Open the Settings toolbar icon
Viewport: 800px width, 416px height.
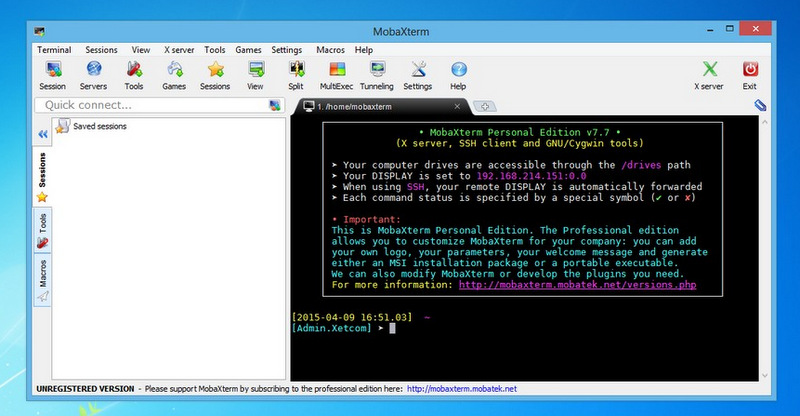418,75
